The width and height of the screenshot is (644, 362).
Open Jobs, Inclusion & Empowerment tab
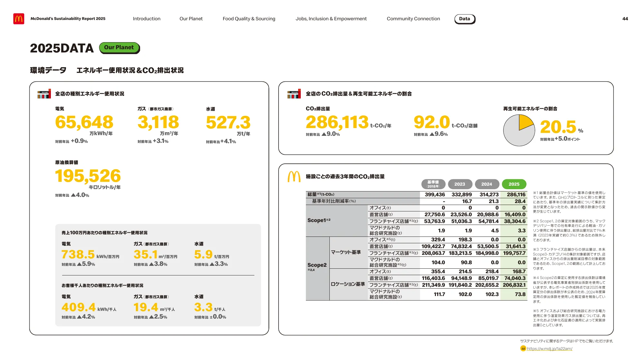[x=331, y=19]
